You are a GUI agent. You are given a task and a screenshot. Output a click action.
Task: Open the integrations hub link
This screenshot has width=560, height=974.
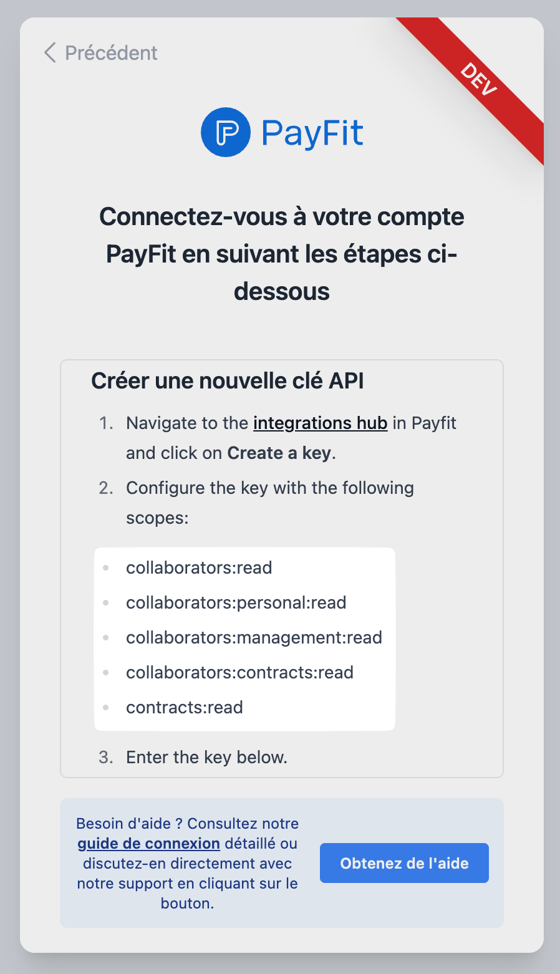(x=320, y=423)
